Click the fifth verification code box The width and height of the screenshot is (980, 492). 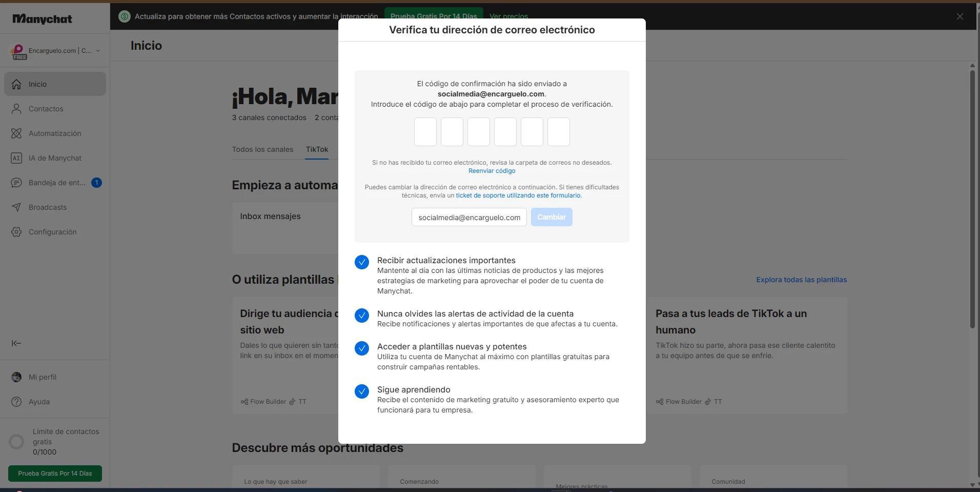(532, 132)
